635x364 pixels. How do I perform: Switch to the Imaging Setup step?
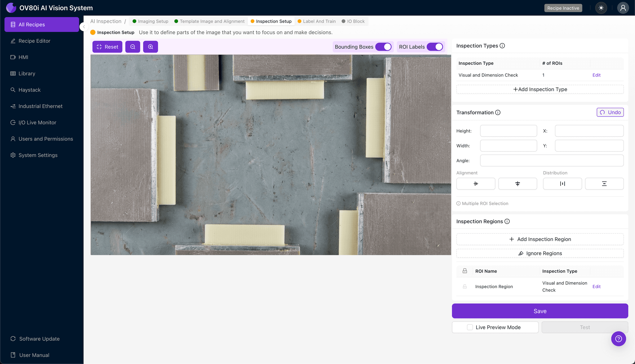click(x=152, y=21)
